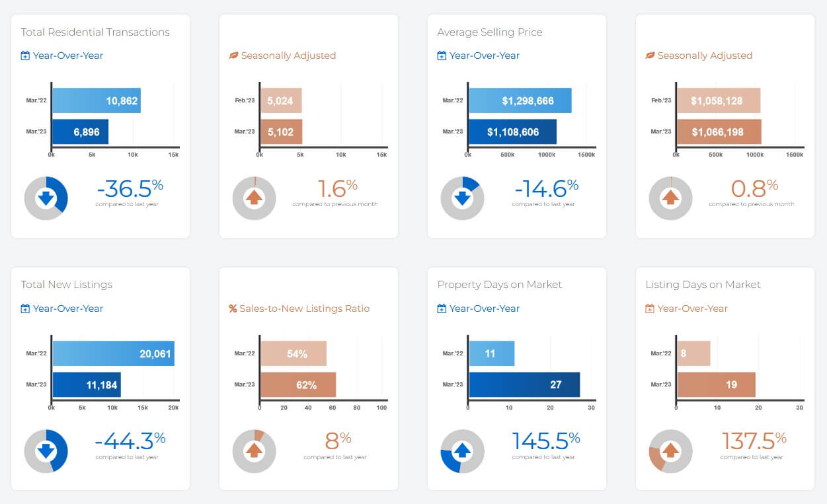Click the orange calendar icon in Listing Days on Market
Screen dimensions: 827x504
point(650,308)
